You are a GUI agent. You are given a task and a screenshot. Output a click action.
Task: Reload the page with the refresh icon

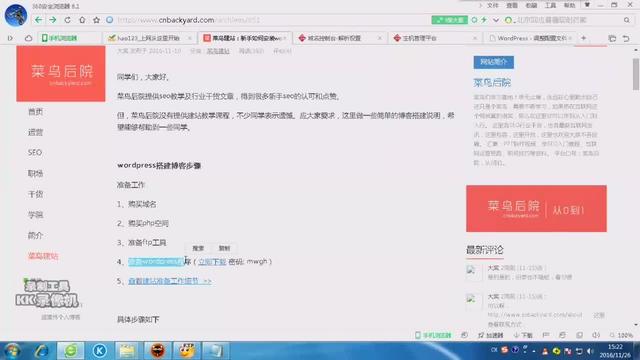67,20
